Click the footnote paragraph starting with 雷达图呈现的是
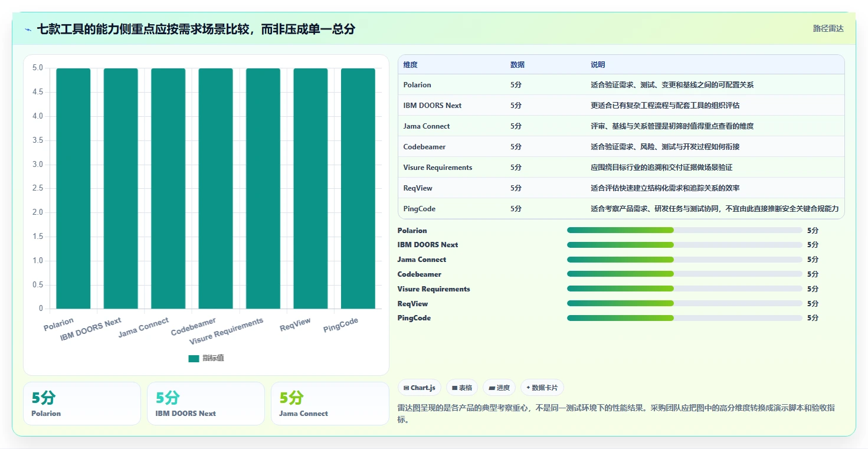Viewport: 868px width, 449px height. [x=617, y=414]
